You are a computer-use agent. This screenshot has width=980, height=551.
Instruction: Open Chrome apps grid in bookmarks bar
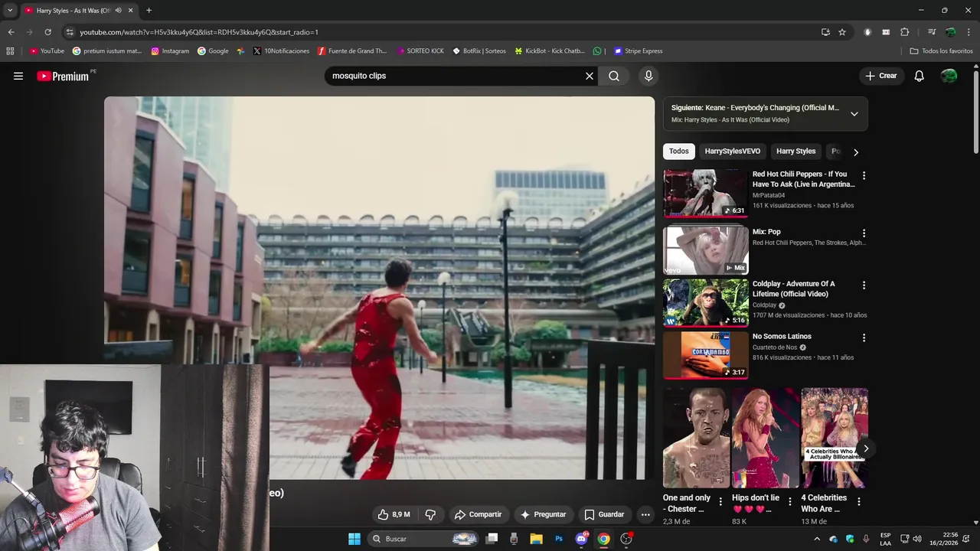click(10, 51)
